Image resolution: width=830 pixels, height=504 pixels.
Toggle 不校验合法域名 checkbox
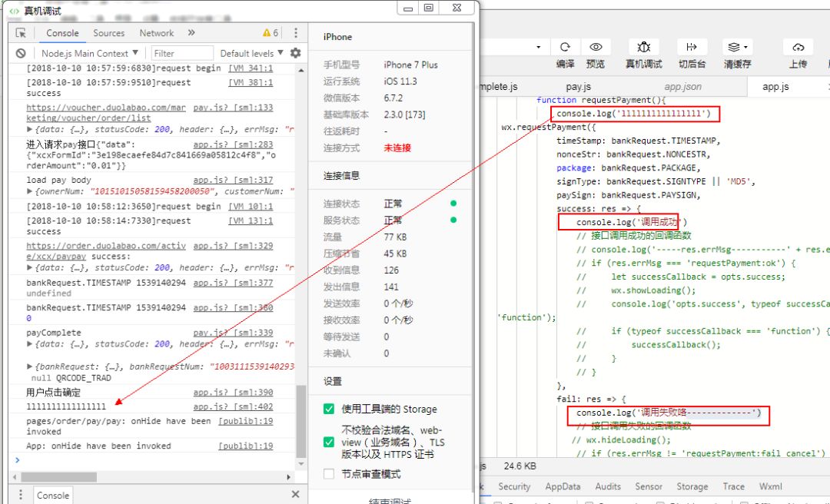329,442
